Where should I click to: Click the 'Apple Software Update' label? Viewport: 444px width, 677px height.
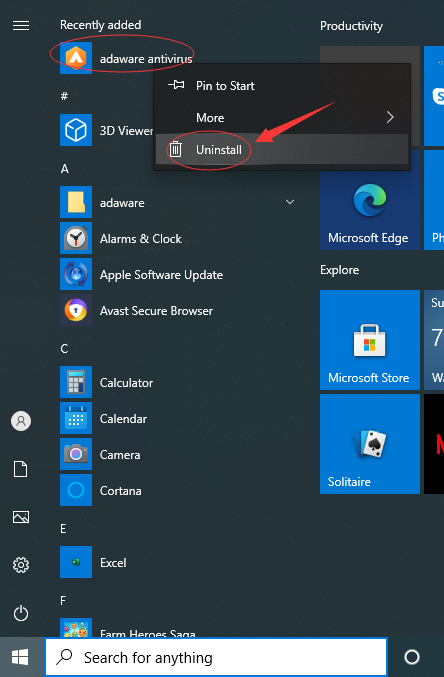pos(162,275)
